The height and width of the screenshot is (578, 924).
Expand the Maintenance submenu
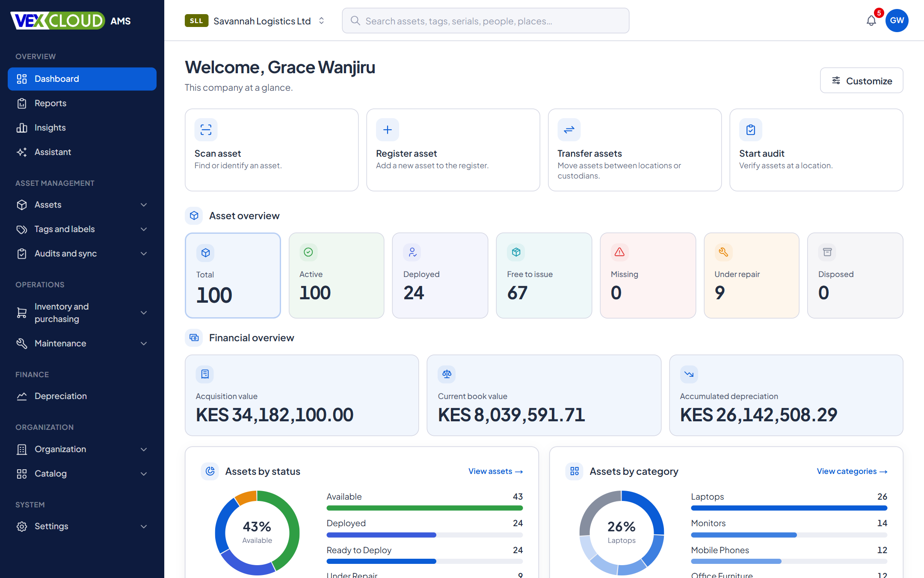coord(82,343)
